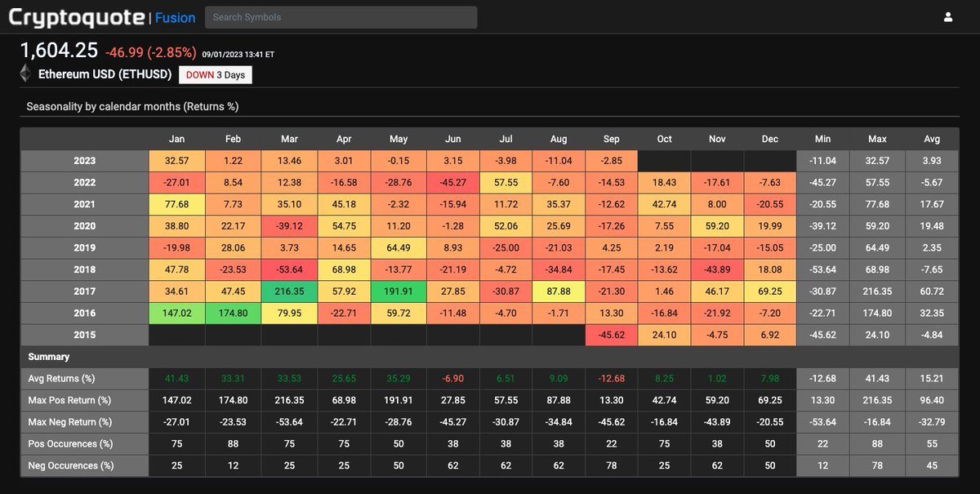Viewport: 980px width, 494px height.
Task: Click the DOWN 3 Days badge
Action: point(216,74)
